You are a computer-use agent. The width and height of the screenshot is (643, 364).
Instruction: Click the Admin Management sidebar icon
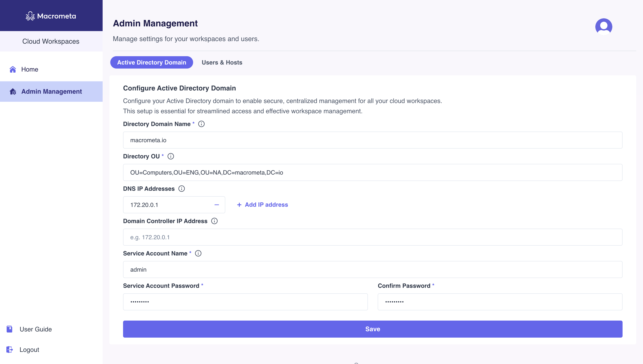pos(12,92)
